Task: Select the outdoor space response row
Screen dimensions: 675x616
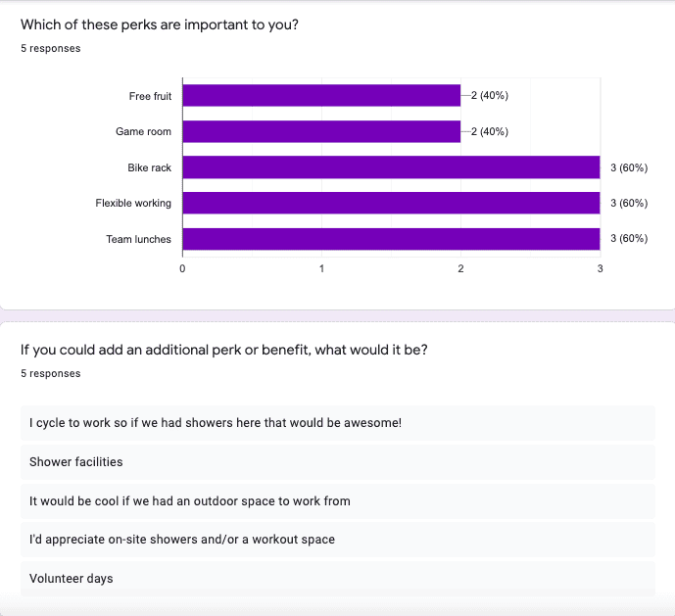Action: (x=337, y=500)
